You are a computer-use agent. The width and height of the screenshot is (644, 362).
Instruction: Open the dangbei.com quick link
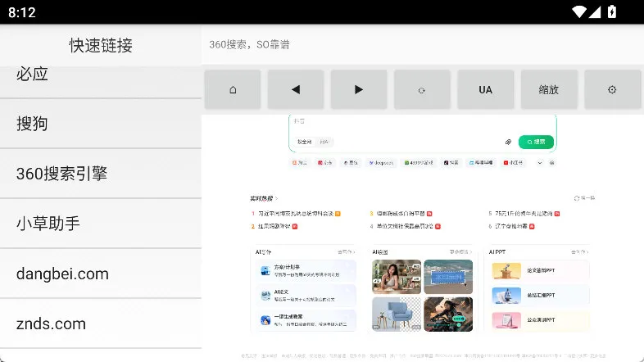[x=101, y=274]
